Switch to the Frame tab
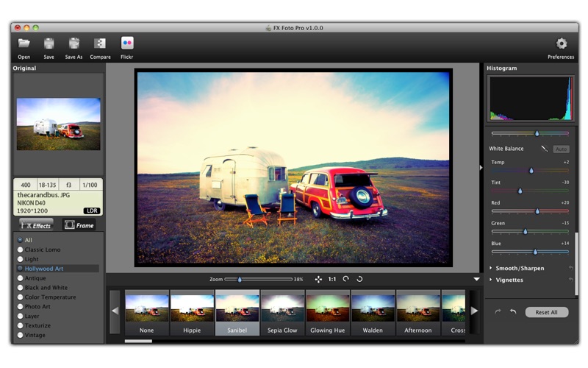588x368 pixels. pos(79,225)
